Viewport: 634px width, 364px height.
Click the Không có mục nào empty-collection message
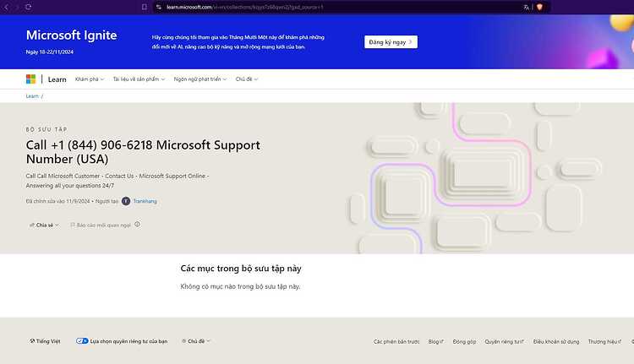point(240,286)
